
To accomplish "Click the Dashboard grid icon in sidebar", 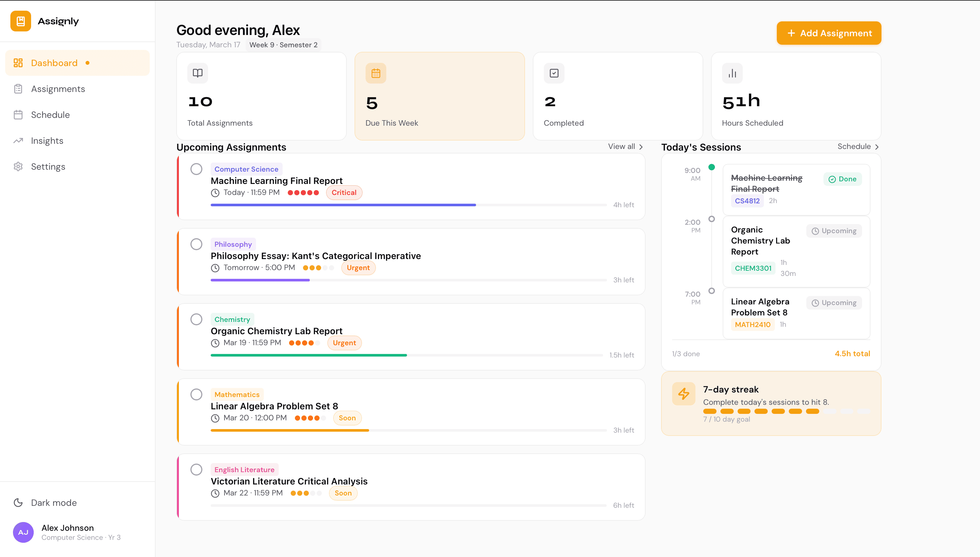I will tap(18, 63).
